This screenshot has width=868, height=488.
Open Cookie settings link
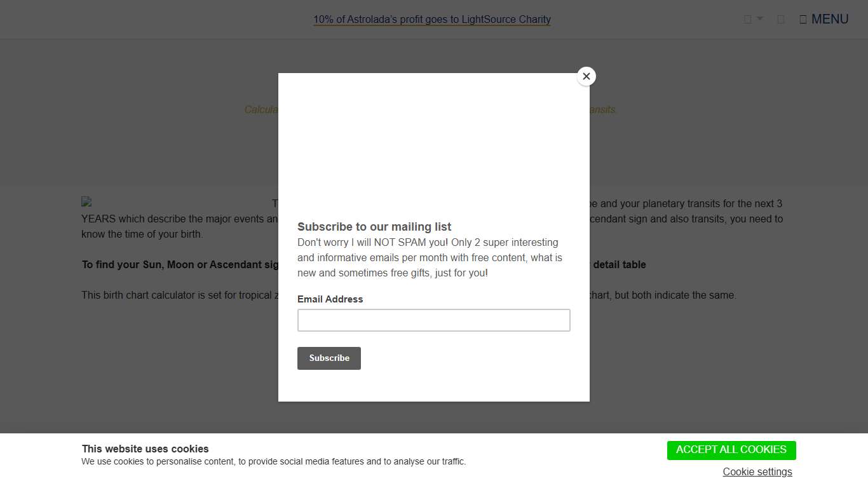coord(757,471)
